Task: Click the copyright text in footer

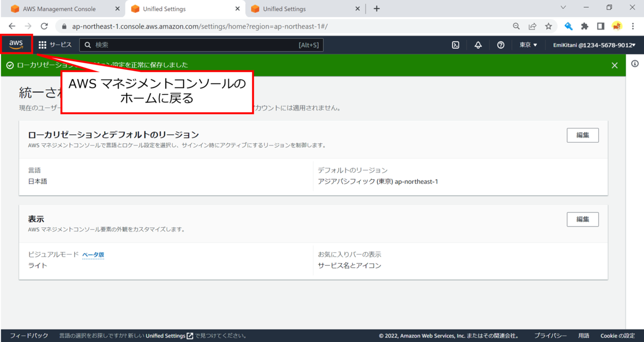Action: [x=449, y=336]
